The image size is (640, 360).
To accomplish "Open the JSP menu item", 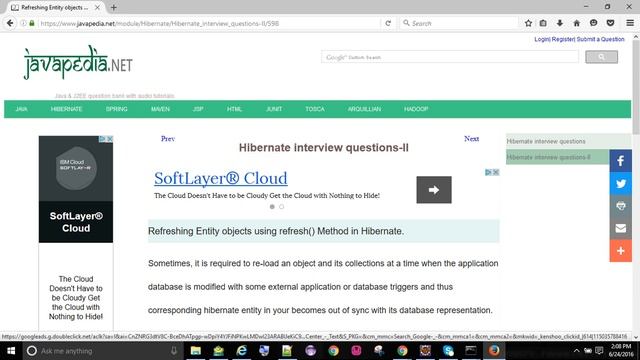I will [x=198, y=109].
